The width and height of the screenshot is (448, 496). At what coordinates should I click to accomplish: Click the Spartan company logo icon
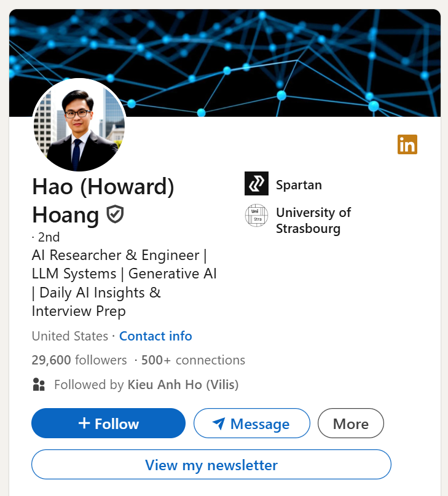coord(256,184)
